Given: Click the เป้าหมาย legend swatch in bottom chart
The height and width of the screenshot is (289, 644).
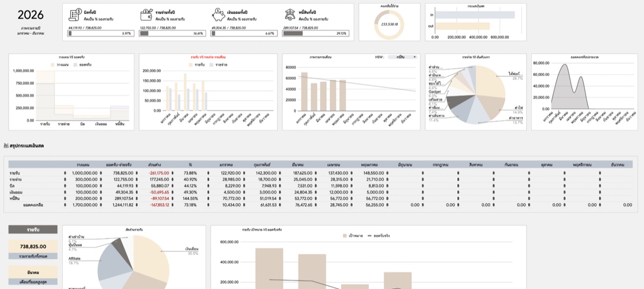Looking at the screenshot, I should [345, 235].
